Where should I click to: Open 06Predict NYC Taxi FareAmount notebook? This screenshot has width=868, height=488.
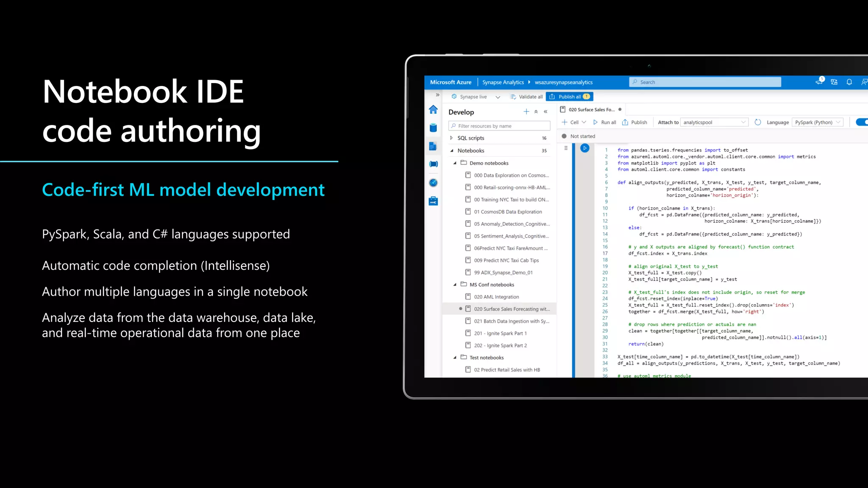coord(506,248)
